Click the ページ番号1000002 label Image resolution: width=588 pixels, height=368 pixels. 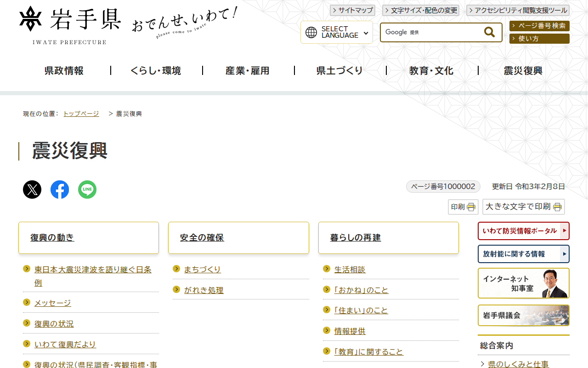coord(443,186)
